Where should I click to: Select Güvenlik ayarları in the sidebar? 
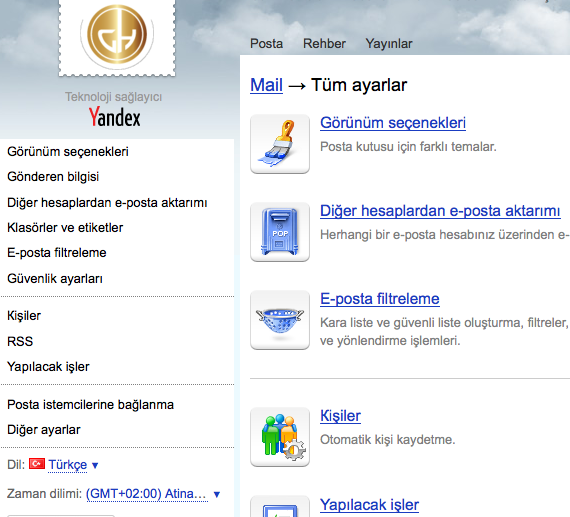(55, 279)
